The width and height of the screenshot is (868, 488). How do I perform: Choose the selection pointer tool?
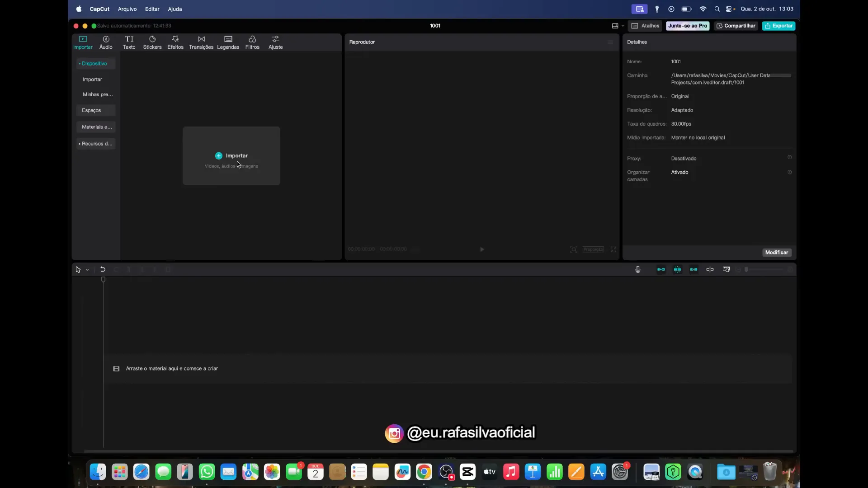[x=78, y=269]
